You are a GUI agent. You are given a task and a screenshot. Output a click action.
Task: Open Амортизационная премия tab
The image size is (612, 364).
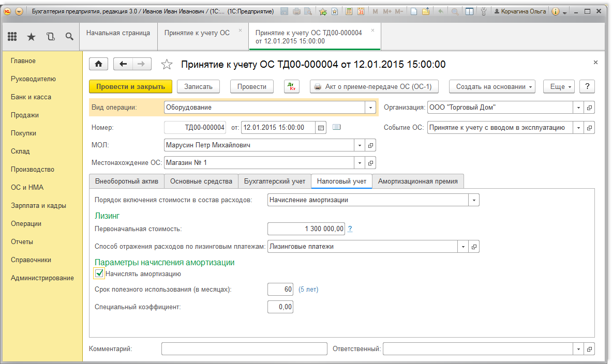point(417,181)
